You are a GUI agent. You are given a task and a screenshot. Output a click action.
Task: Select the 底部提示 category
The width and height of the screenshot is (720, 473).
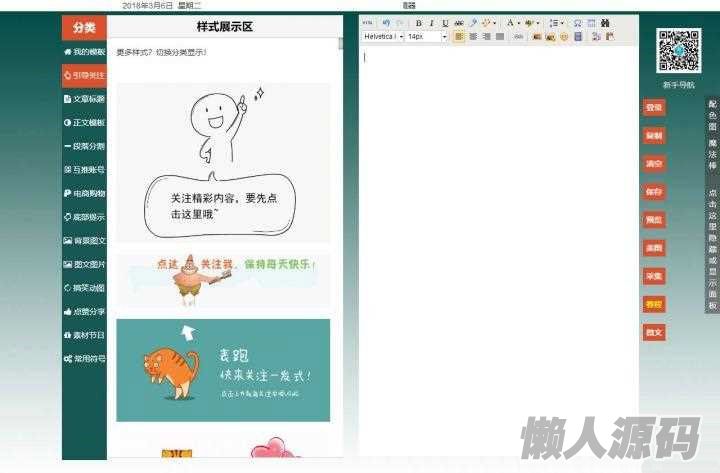(x=84, y=217)
